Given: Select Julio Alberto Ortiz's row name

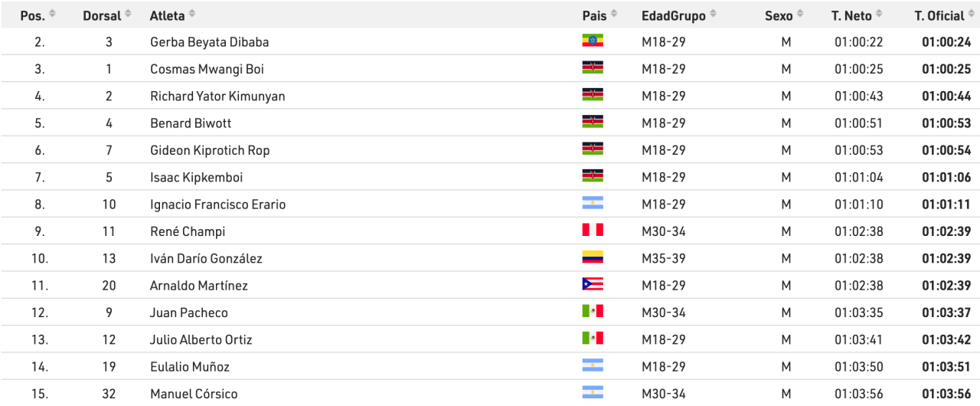Looking at the screenshot, I should [x=201, y=339].
